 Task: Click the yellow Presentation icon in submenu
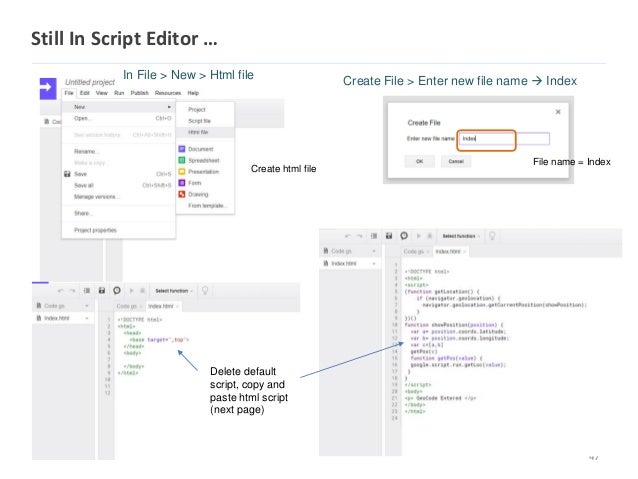pyautogui.click(x=182, y=171)
